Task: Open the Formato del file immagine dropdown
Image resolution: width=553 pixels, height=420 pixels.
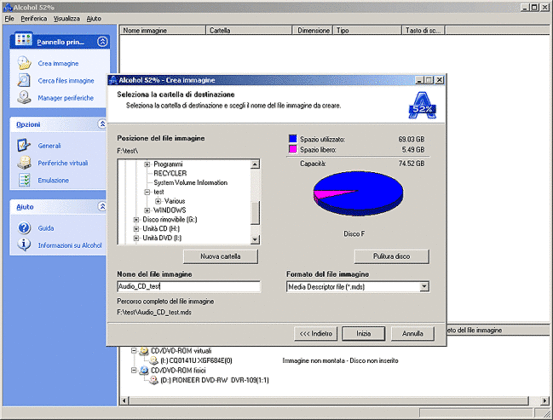Action: tap(424, 286)
